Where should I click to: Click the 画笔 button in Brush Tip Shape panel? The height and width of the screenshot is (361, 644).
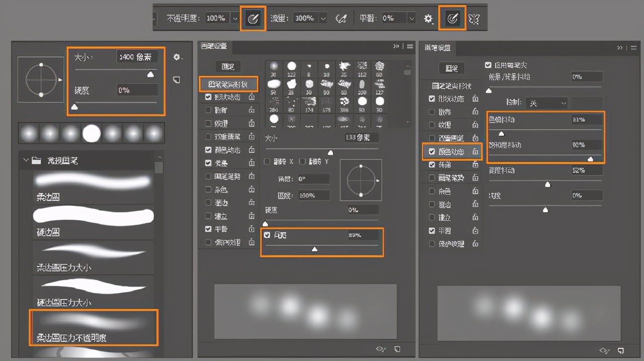(228, 66)
